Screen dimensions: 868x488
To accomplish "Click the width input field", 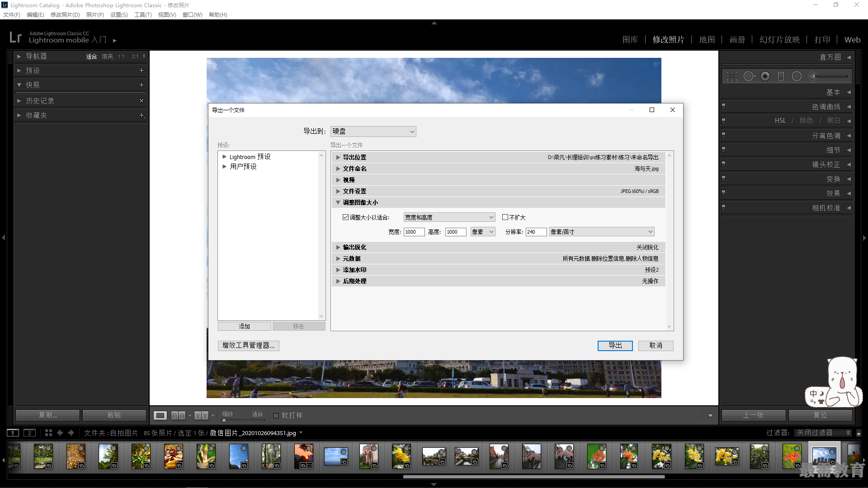I will click(414, 232).
